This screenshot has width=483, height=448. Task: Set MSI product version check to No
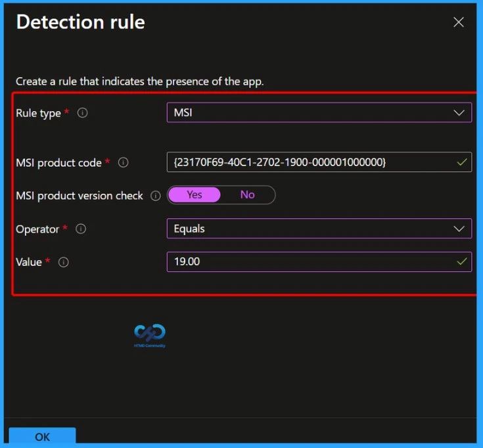click(x=247, y=194)
